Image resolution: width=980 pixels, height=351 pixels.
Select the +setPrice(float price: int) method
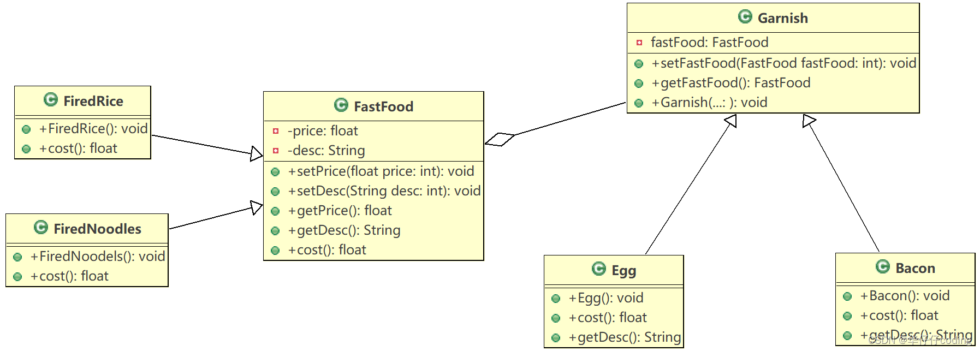[x=381, y=171]
